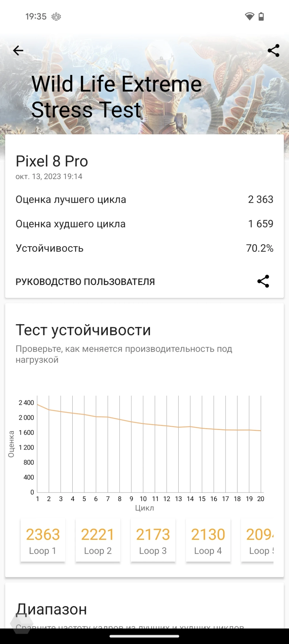This screenshot has width=289, height=644.
Task: Select the Loop 2 score card
Action: pos(98,540)
